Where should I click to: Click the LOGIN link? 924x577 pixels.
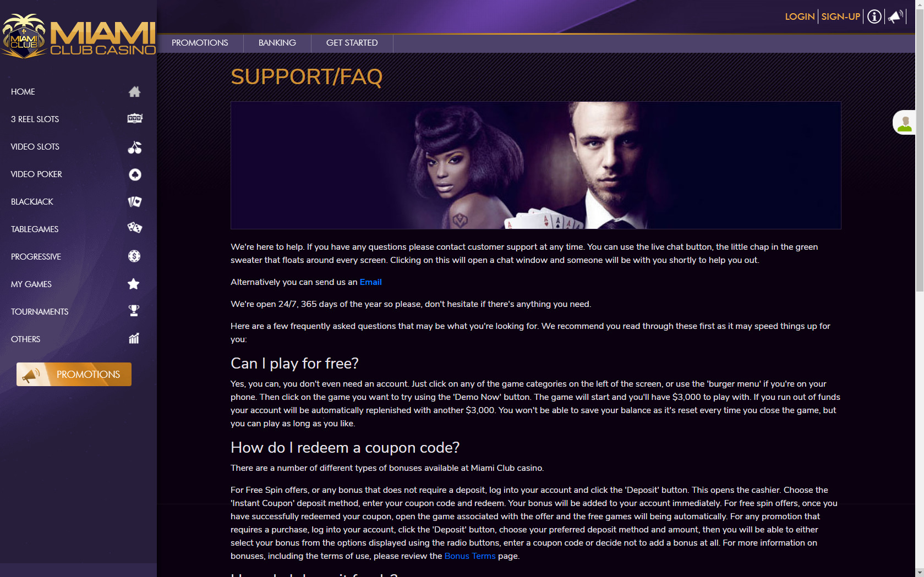[x=800, y=17]
